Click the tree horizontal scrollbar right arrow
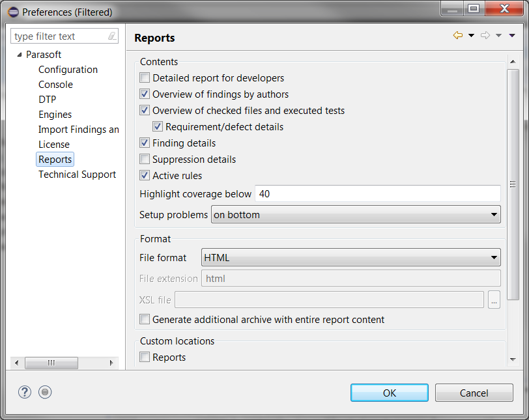Viewport: 529px width, 420px height. pos(111,363)
